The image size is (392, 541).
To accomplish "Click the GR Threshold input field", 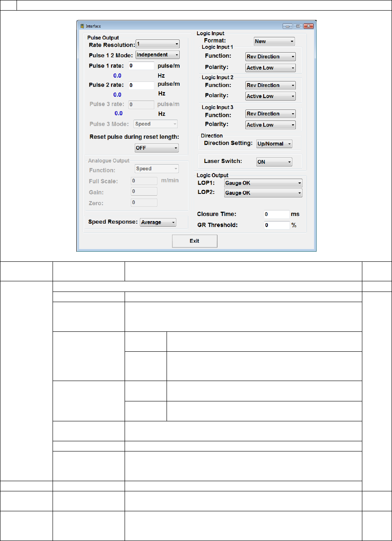I will click(x=276, y=225).
